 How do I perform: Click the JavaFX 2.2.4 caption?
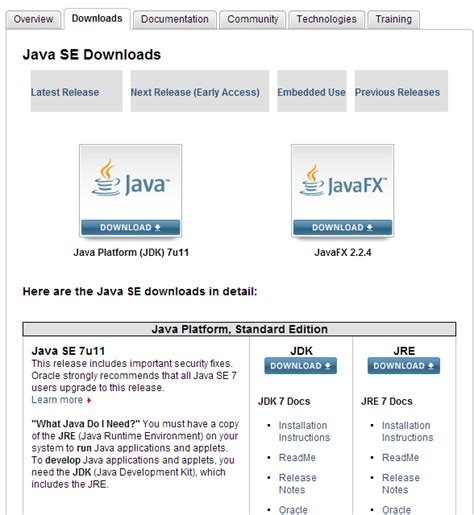click(343, 252)
